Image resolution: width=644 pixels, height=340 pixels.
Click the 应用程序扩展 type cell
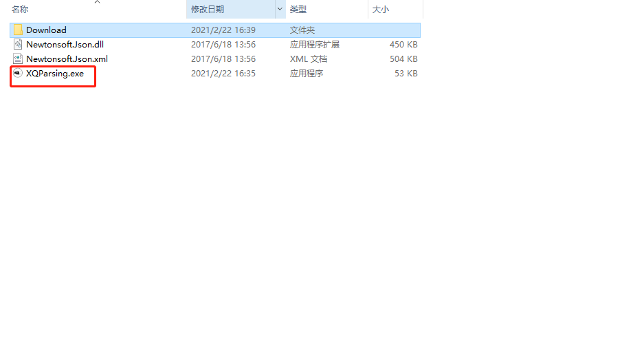click(315, 45)
